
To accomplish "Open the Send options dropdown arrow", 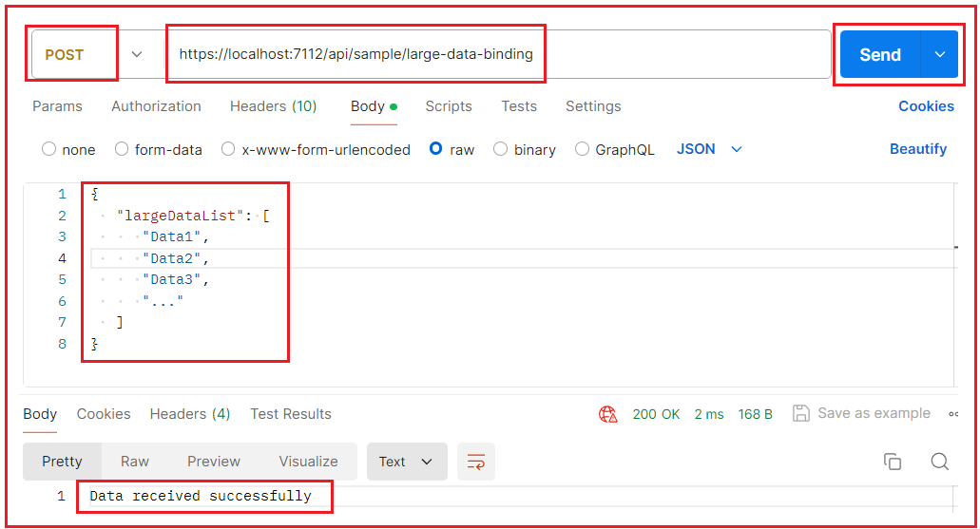I will tap(939, 54).
